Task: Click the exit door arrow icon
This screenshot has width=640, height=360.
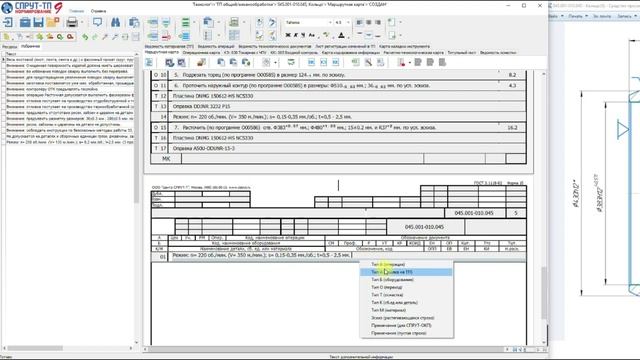Action: [8, 22]
